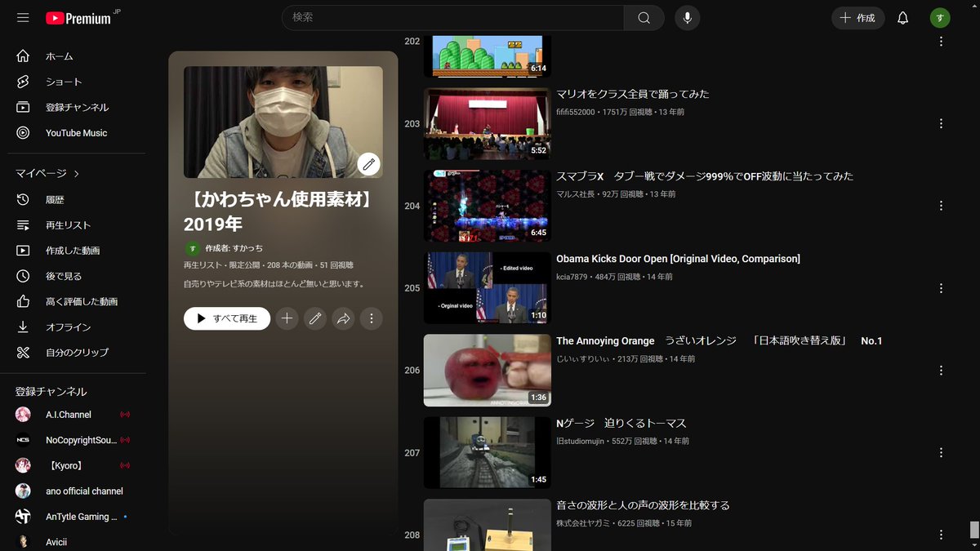Edit playlist with pencil button
This screenshot has width=980, height=551.
(315, 318)
